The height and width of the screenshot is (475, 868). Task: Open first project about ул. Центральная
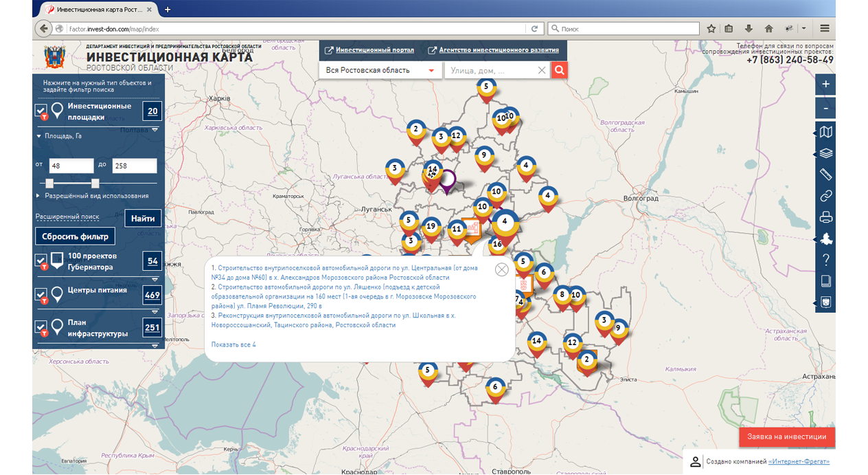click(345, 272)
